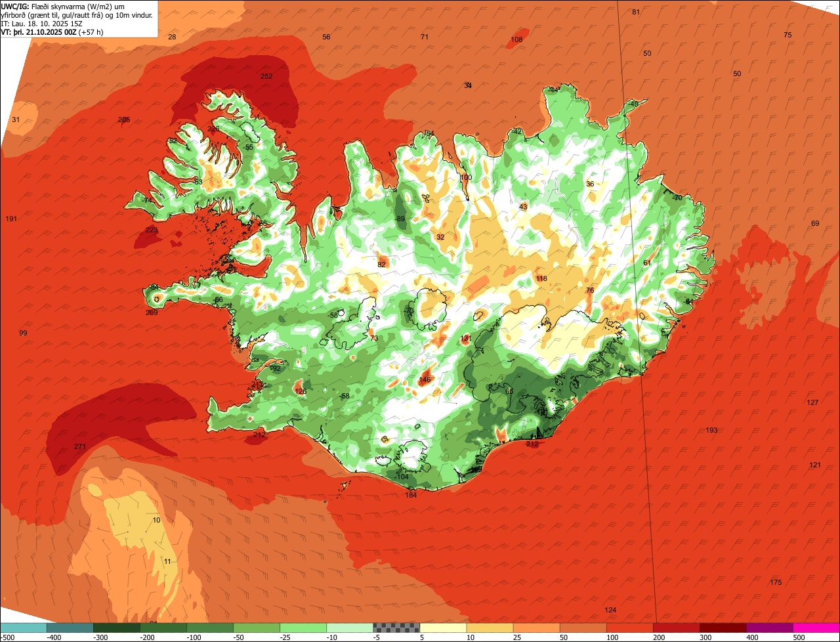This screenshot has height=642, width=840.
Task: Click the flux value 175 in the southeast corner
Action: coord(776,582)
